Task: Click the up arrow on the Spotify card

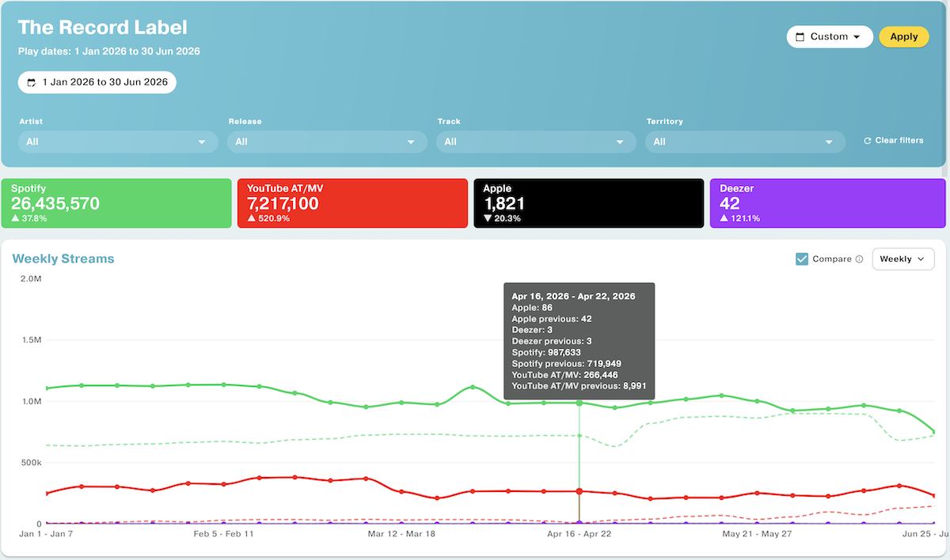Action: (15, 218)
